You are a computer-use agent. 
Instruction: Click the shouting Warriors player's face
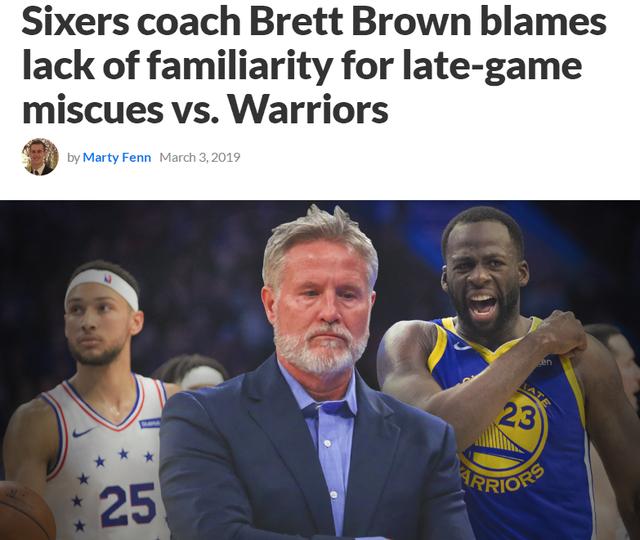484,282
